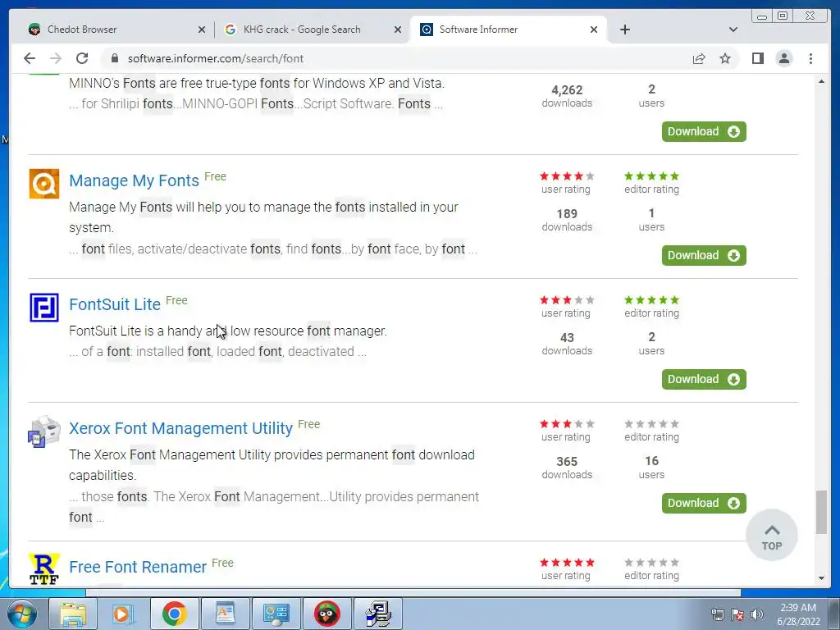Close the Chedot Browser tab
This screenshot has height=630, width=840.
(202, 30)
